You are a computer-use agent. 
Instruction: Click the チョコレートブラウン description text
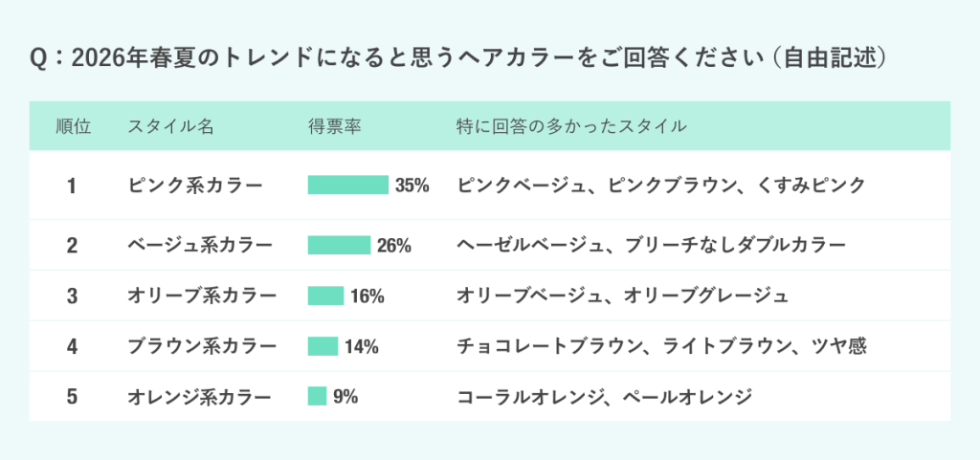click(x=662, y=346)
